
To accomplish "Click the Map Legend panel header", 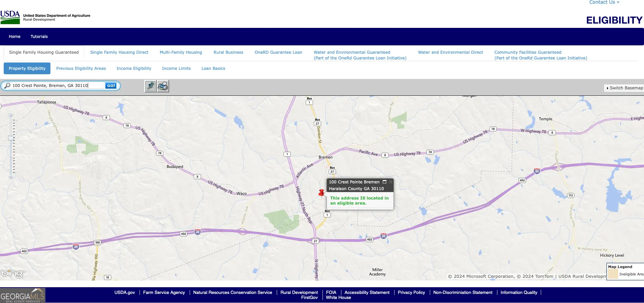I will (620, 267).
